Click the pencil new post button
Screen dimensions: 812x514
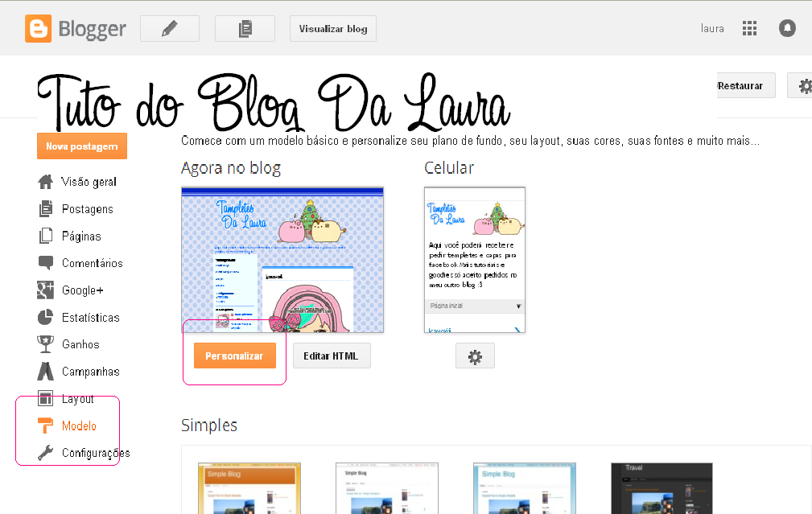[x=170, y=28]
